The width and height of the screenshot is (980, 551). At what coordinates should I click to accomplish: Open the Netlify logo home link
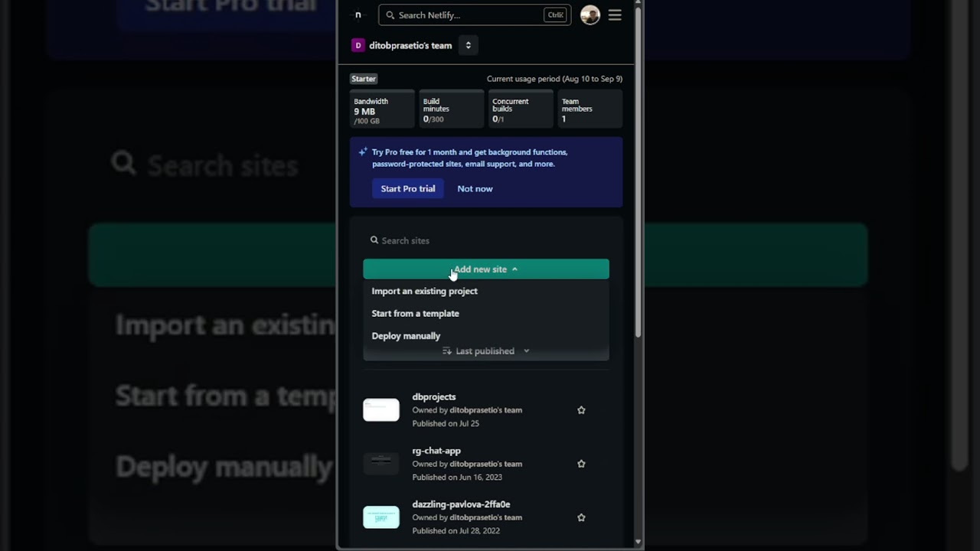click(358, 15)
